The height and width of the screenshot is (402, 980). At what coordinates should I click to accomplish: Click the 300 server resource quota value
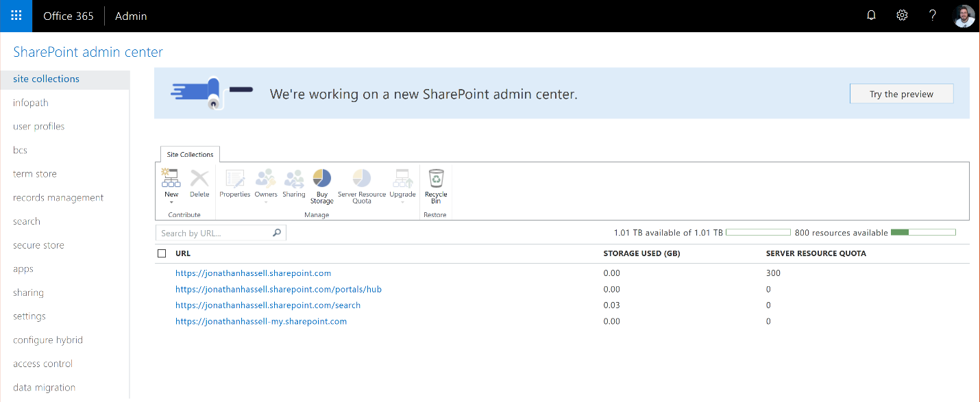click(773, 273)
